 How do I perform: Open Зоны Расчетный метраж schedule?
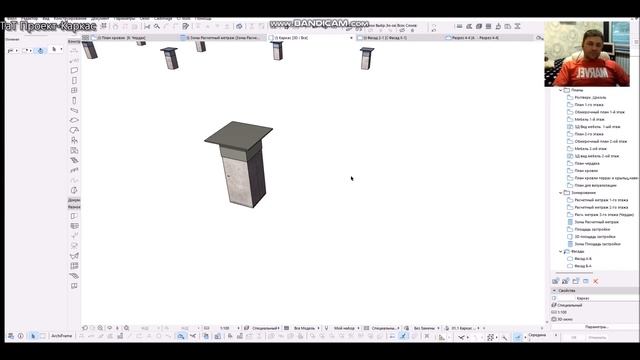coord(596,222)
